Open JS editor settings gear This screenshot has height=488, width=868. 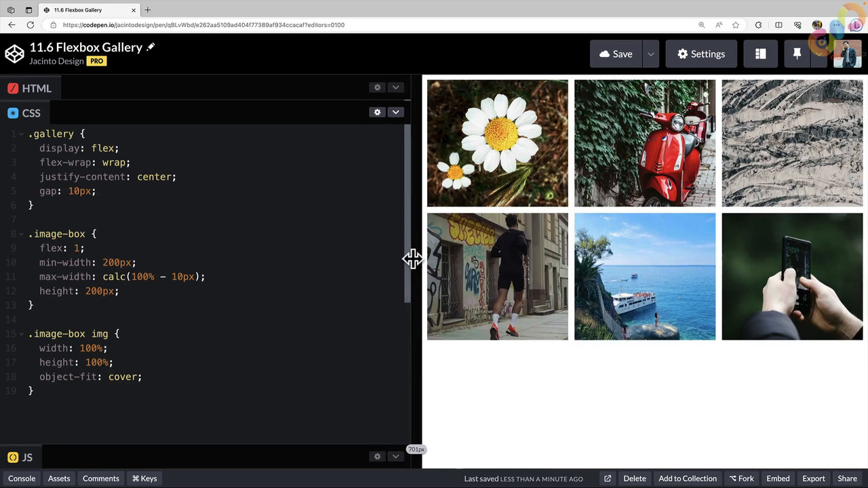[x=378, y=456]
